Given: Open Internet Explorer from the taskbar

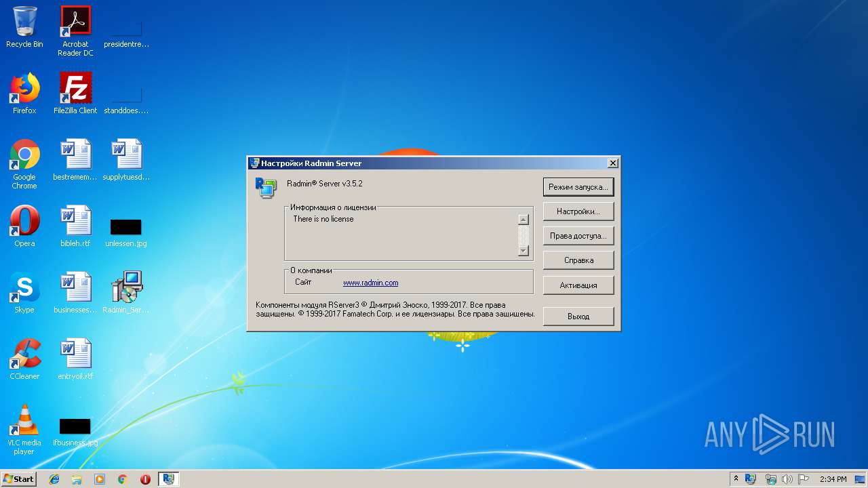Looking at the screenshot, I should pos(54,479).
